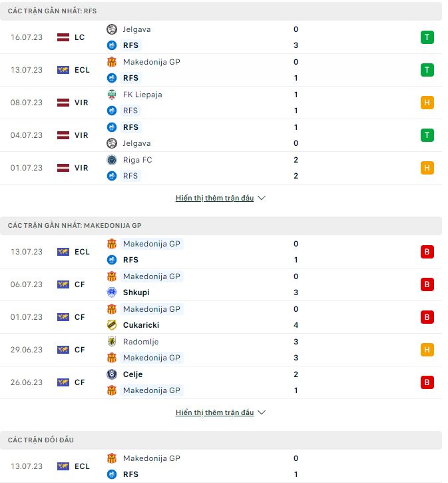Open the Cukaricki team name link
The height and width of the screenshot is (483, 448).
(141, 325)
